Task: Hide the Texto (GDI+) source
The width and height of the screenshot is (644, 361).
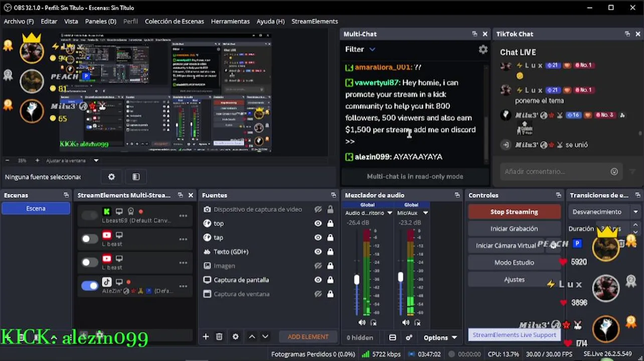Action: [x=318, y=251]
